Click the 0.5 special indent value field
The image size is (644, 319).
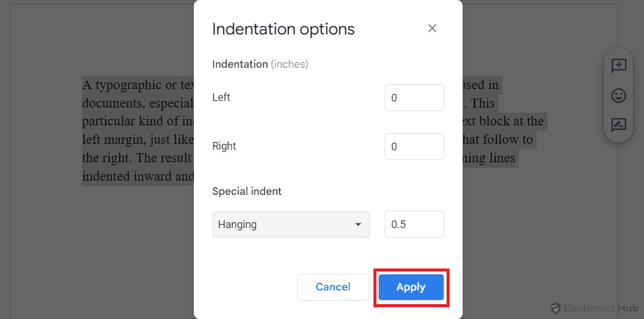pos(414,225)
